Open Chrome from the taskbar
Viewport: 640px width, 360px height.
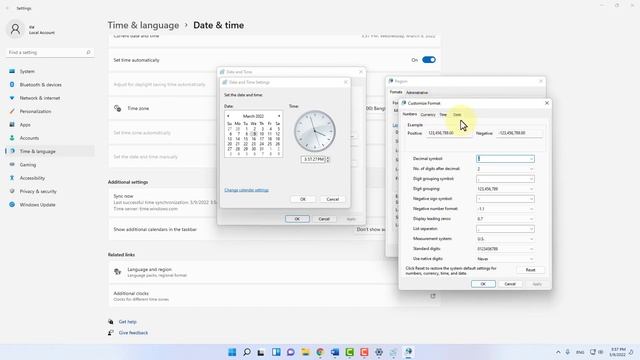click(320, 352)
